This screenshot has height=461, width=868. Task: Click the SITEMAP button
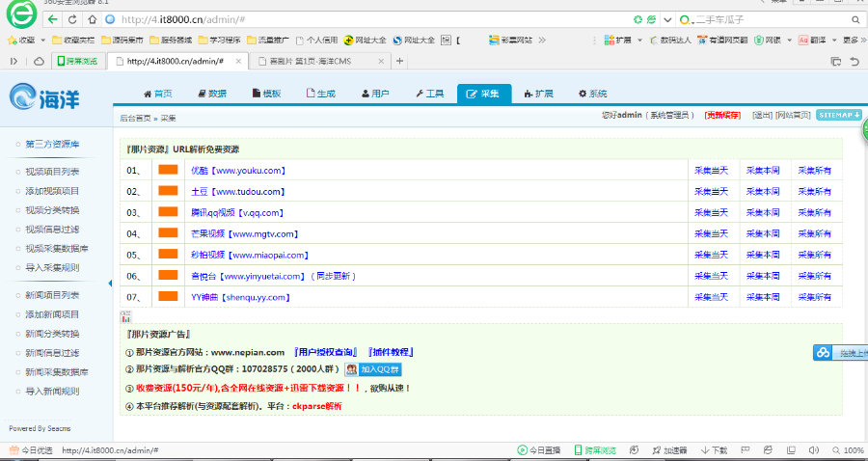[839, 115]
